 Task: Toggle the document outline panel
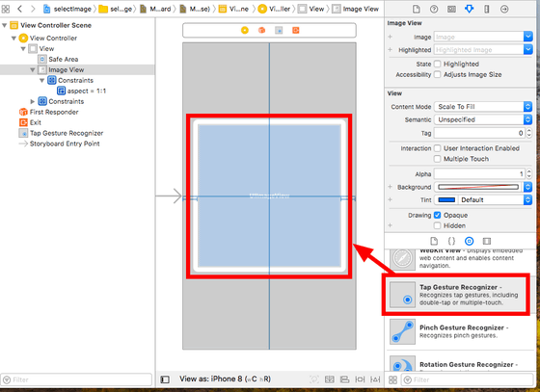coord(165,379)
